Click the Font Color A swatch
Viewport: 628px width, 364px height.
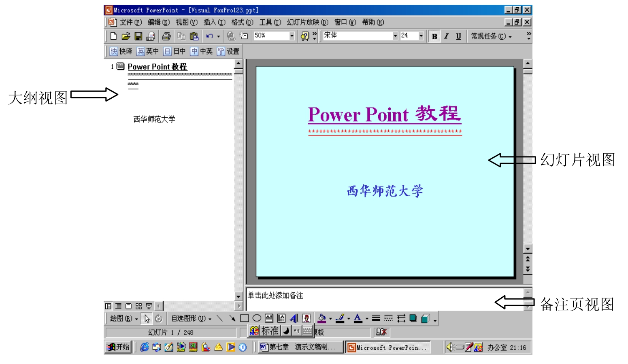coord(358,319)
